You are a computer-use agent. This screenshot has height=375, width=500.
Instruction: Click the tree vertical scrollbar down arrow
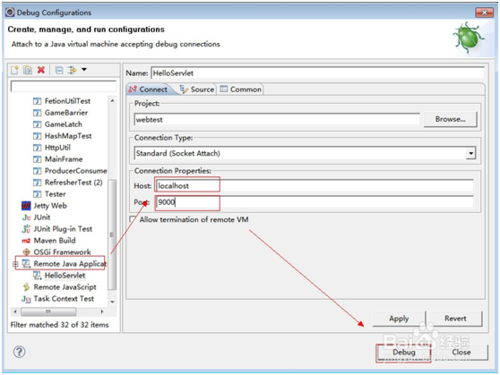(x=113, y=302)
